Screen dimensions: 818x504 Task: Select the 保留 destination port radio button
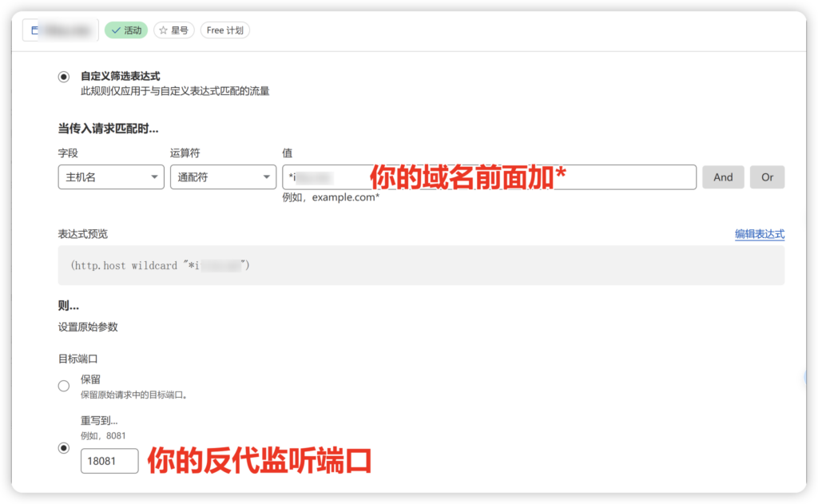(x=64, y=386)
